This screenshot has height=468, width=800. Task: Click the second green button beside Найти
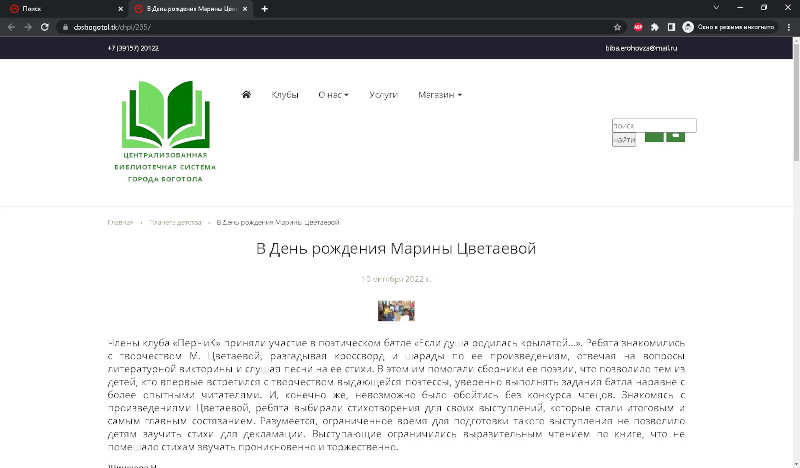676,136
